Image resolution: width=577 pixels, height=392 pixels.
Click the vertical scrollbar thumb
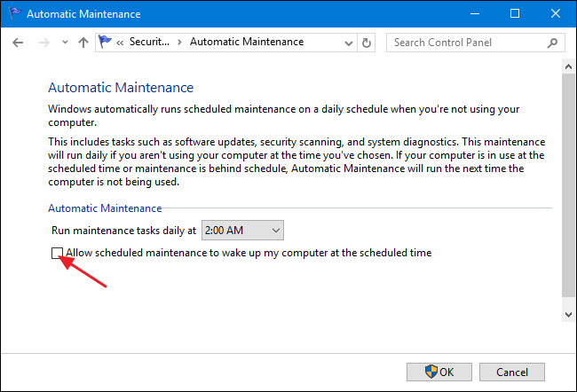point(568,185)
